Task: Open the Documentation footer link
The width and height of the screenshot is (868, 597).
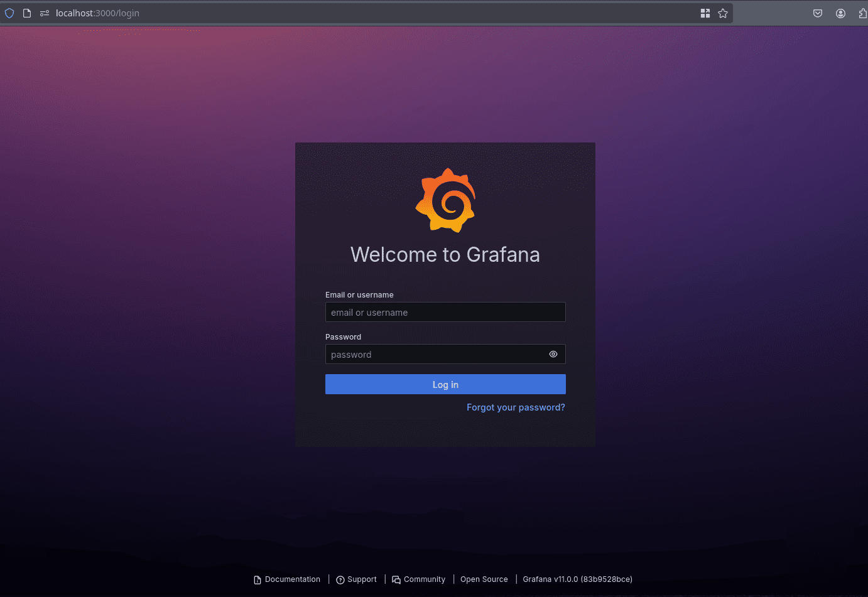Action: pos(292,579)
